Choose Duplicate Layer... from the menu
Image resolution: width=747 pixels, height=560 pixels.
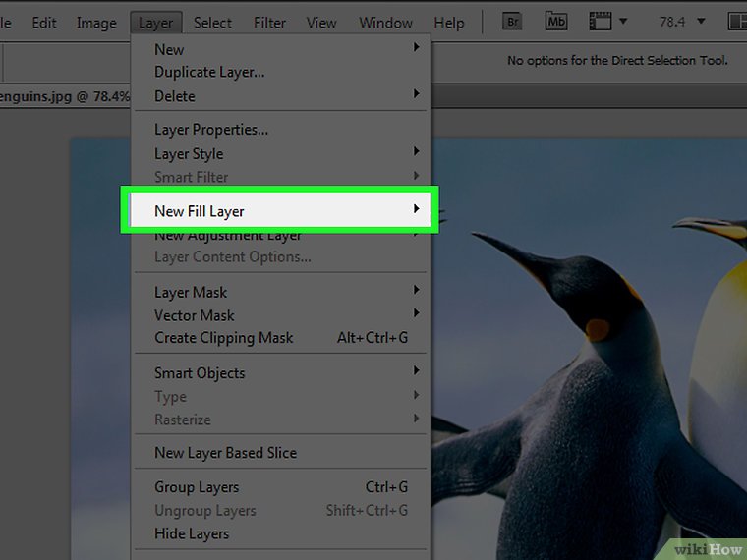tap(209, 72)
